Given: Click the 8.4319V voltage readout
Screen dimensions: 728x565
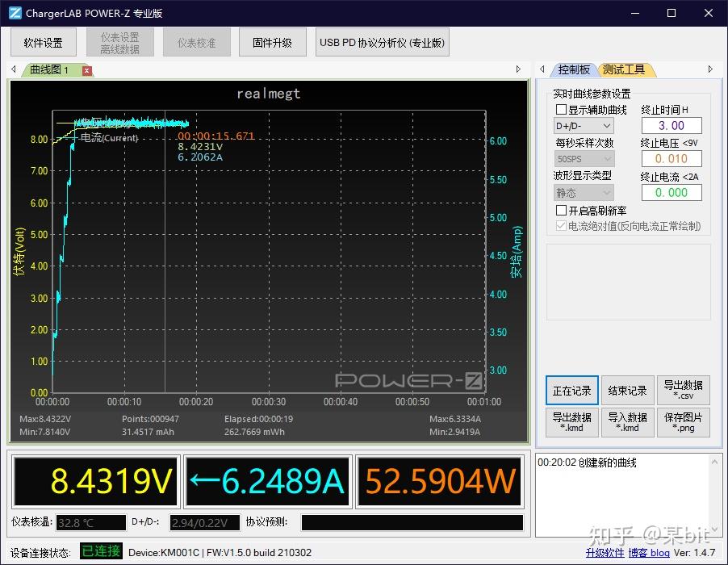Looking at the screenshot, I should [x=95, y=481].
